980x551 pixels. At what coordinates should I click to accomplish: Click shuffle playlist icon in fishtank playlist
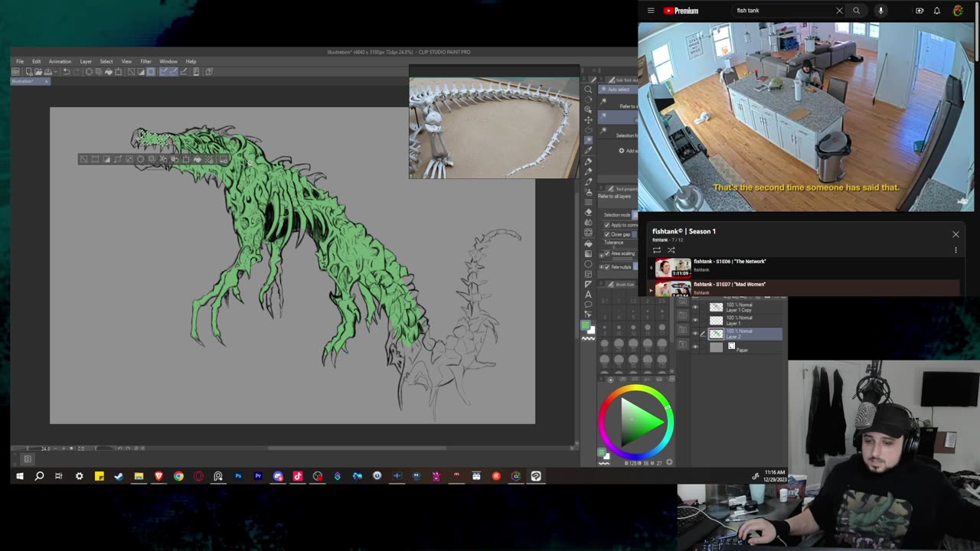coord(671,250)
